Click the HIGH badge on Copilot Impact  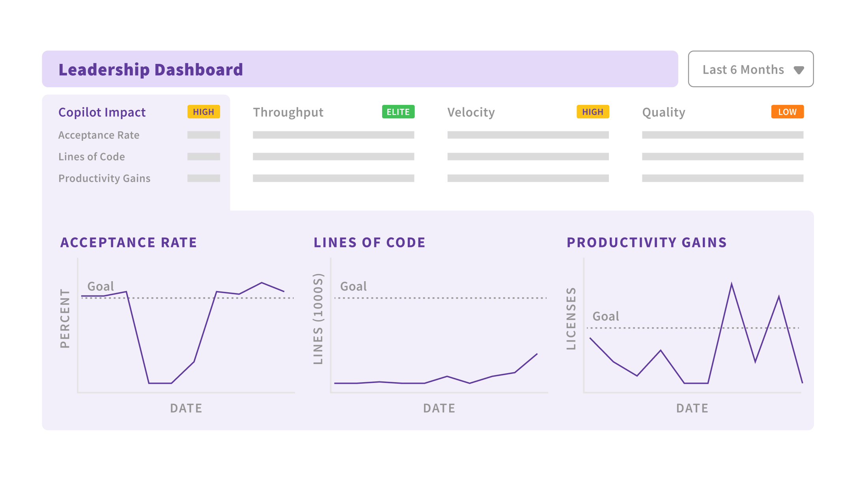tap(203, 112)
